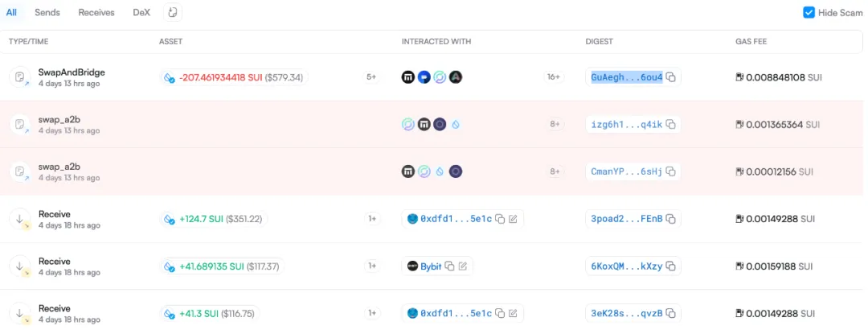868x330 pixels.
Task: Expand 8+ badge in izg6h1 row
Action: [555, 125]
